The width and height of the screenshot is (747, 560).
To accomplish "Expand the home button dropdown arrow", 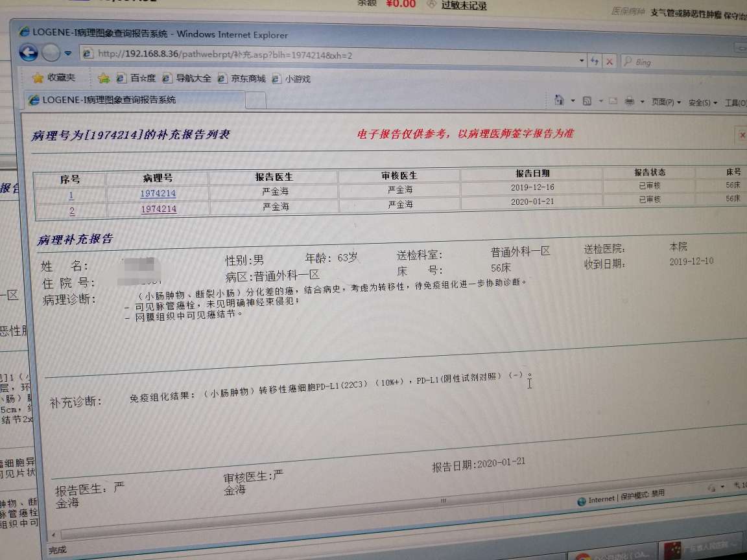I will pyautogui.click(x=573, y=101).
